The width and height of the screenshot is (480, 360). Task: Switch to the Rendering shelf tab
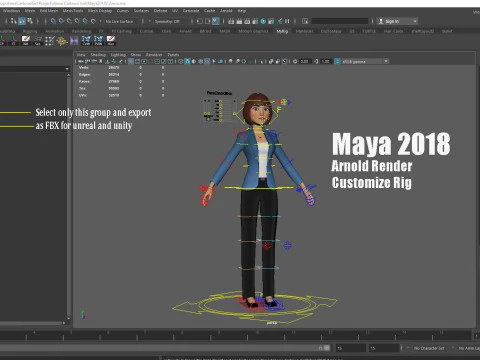[x=81, y=31]
